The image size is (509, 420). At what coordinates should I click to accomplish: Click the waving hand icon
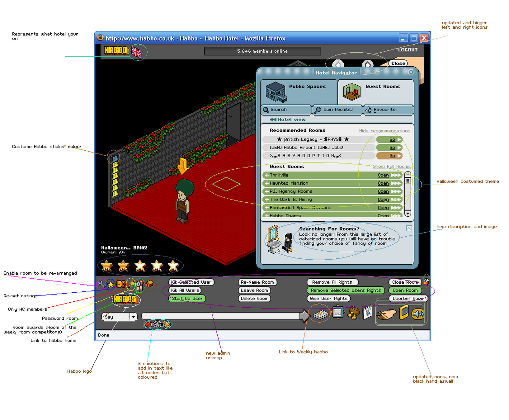coord(386,314)
